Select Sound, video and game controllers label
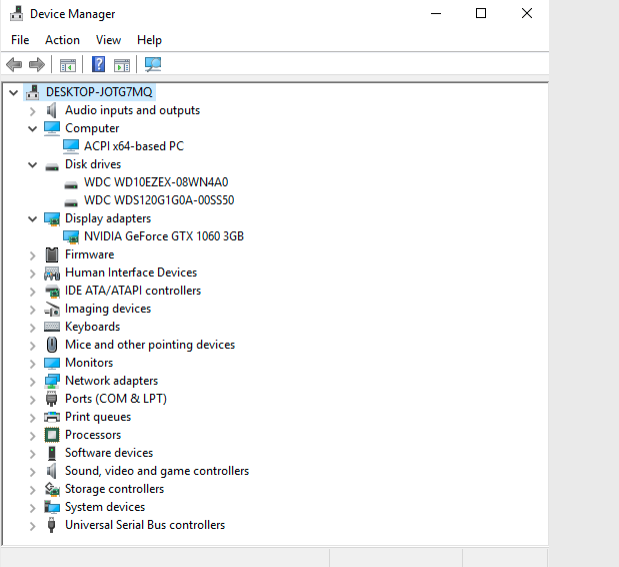This screenshot has height=567, width=619. pyautogui.click(x=157, y=471)
